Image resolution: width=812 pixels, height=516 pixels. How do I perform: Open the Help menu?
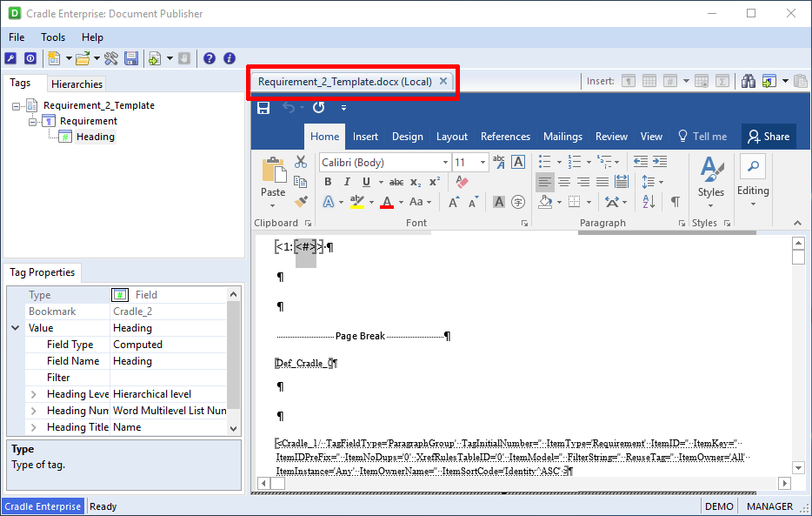92,37
